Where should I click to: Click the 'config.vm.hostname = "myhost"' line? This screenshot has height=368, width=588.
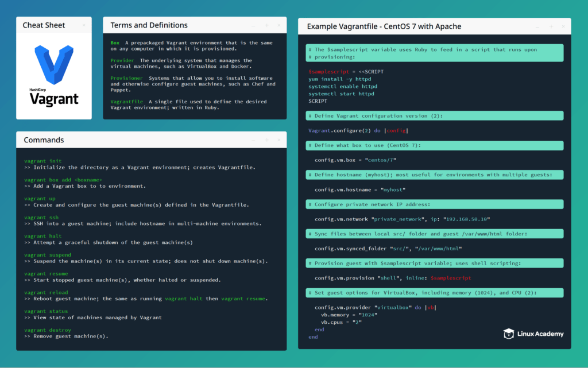360,189
